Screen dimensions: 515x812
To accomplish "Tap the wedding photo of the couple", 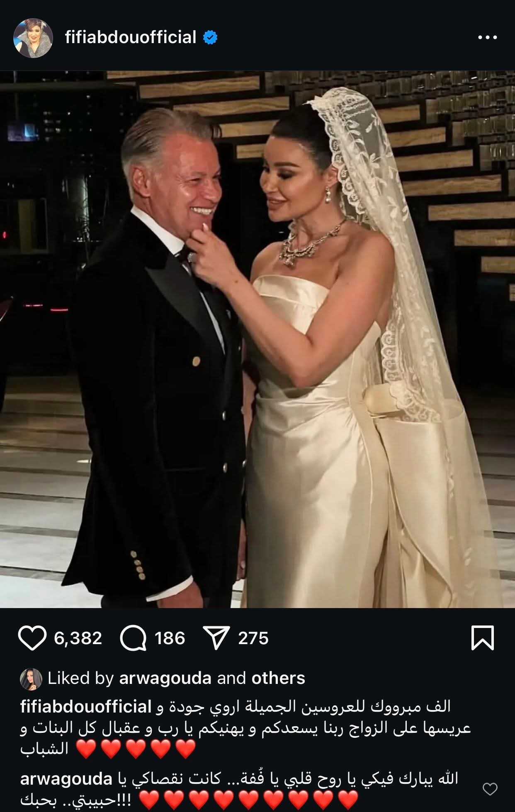I will tap(257, 339).
